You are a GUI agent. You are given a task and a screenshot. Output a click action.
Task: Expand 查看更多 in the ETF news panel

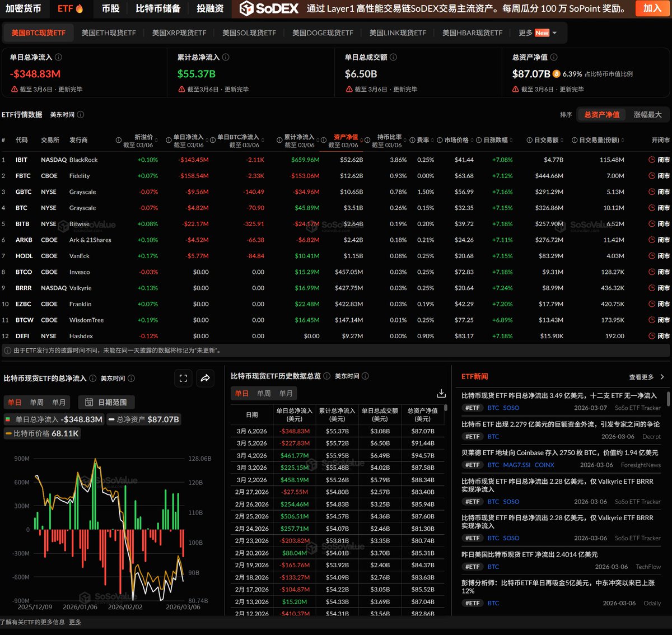click(x=646, y=377)
